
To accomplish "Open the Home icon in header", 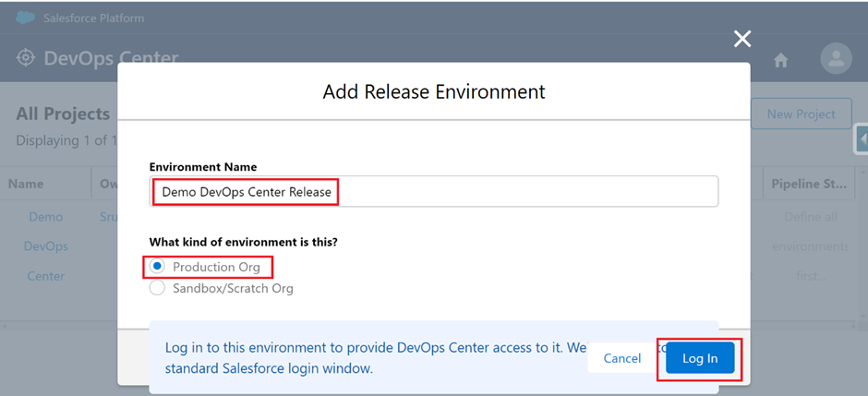I will coord(780,60).
